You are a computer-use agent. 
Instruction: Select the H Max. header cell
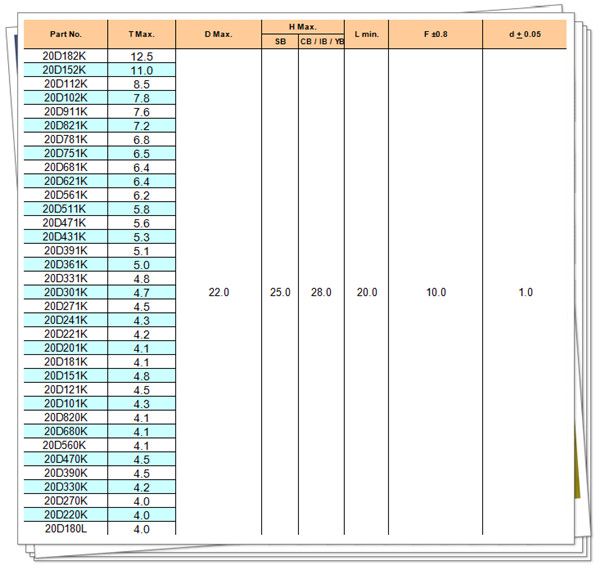(x=303, y=27)
